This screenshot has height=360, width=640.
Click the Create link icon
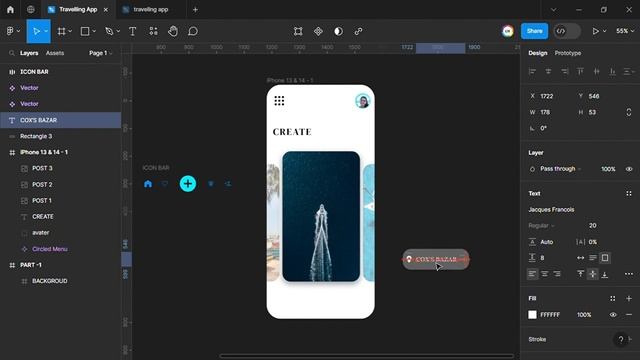358,31
